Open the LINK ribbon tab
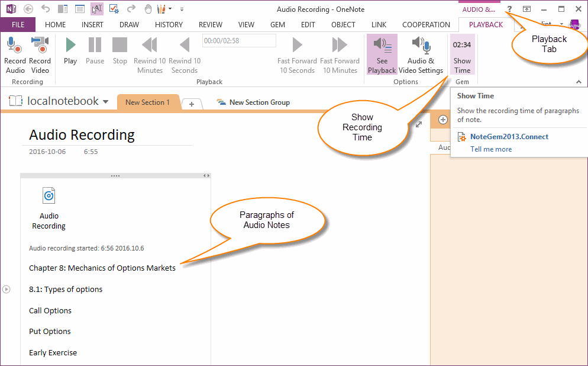Viewport: 588px width, 366px height. click(379, 25)
